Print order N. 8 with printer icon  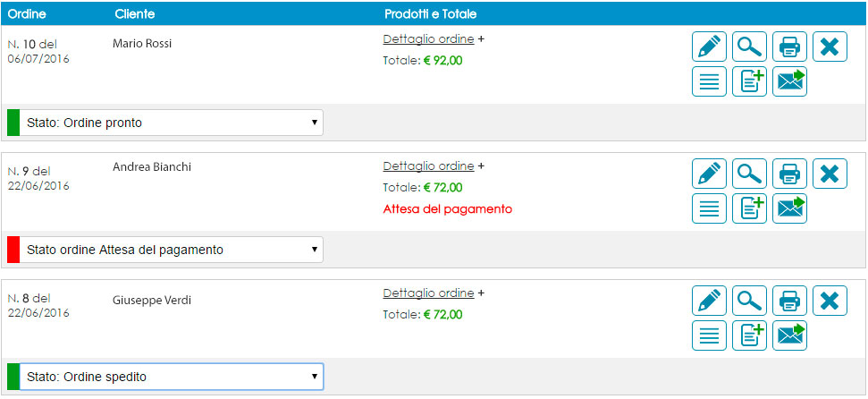(790, 301)
